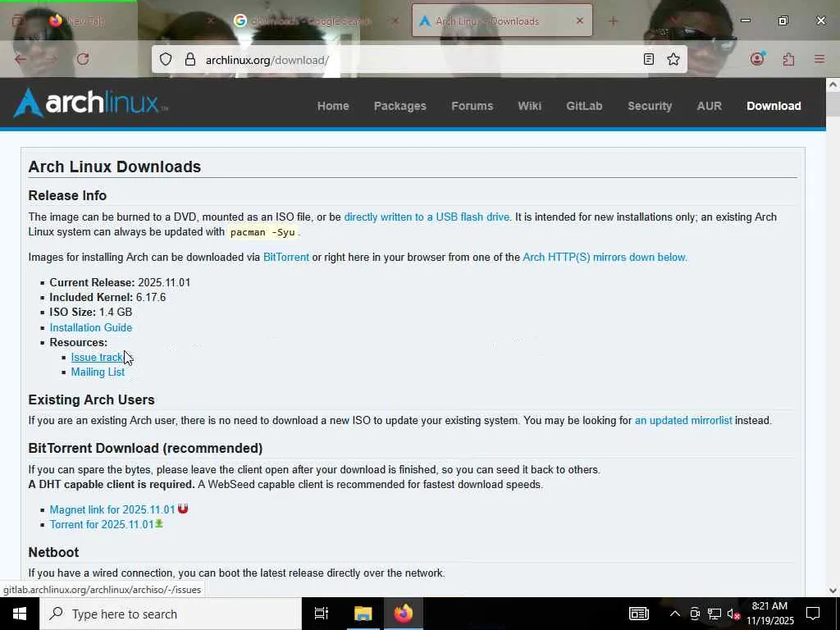Screen dimensions: 840x630
Task: Open Forums in the Arch navigation bar
Action: (472, 106)
